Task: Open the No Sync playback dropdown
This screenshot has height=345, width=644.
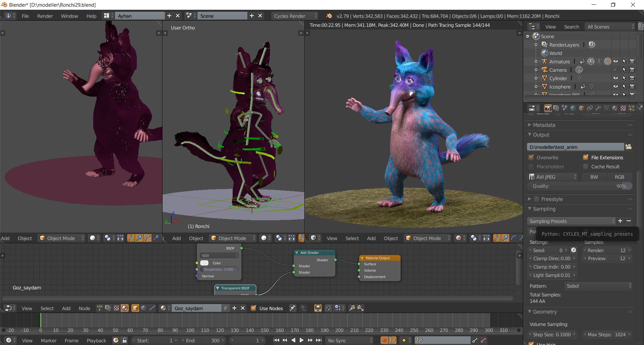Action: (349, 340)
